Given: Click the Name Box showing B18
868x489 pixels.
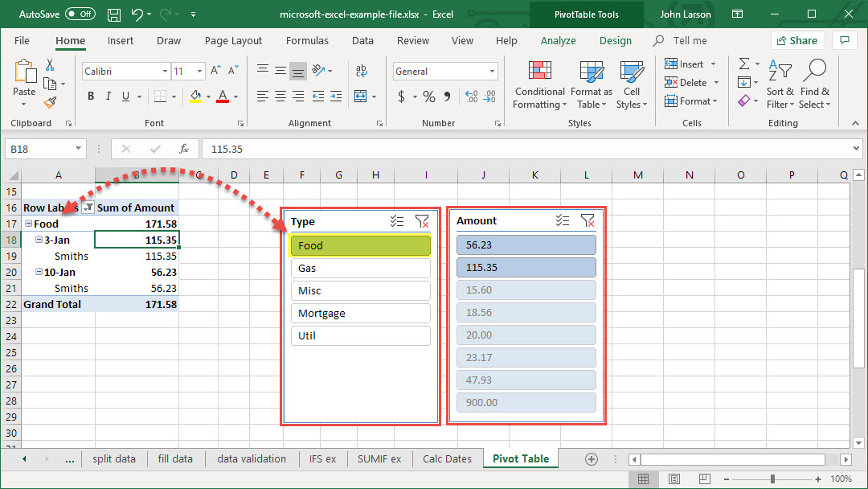Looking at the screenshot, I should [x=39, y=149].
